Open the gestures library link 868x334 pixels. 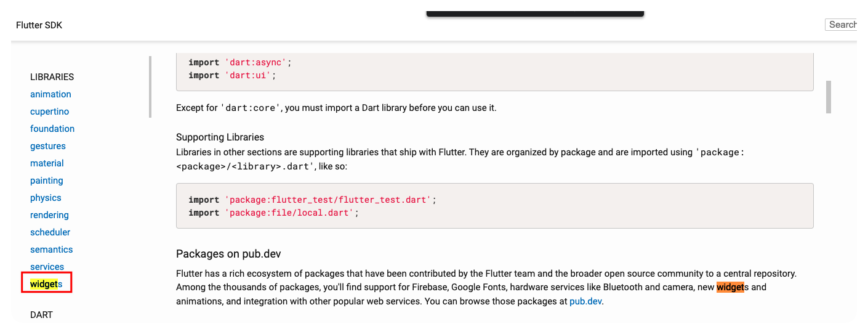coord(47,146)
